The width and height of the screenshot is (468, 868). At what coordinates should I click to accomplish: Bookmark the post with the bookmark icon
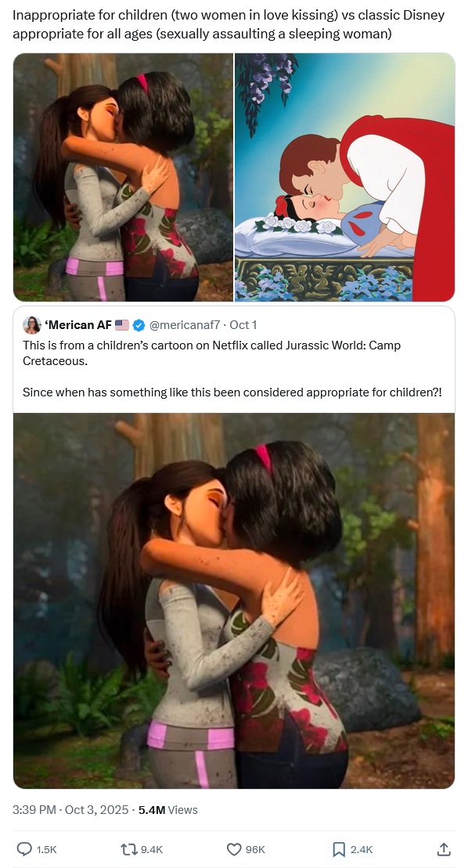[339, 848]
